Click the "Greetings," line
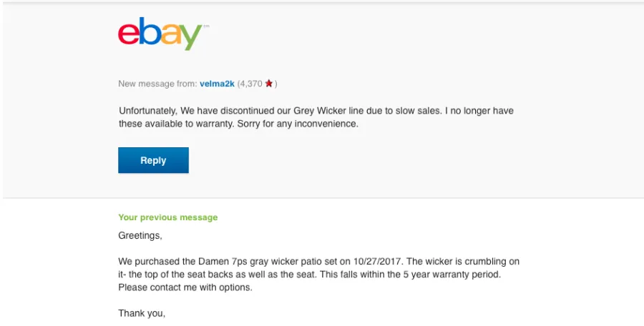This screenshot has width=644, height=326. (140, 235)
